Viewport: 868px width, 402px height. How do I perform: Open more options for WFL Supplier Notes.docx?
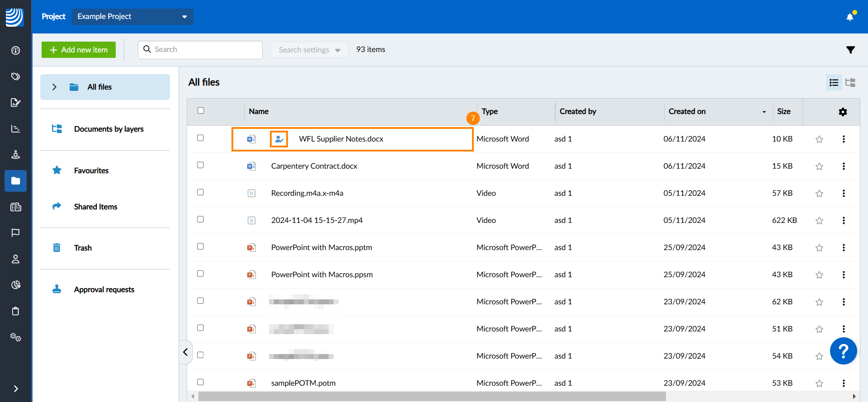coord(844,139)
